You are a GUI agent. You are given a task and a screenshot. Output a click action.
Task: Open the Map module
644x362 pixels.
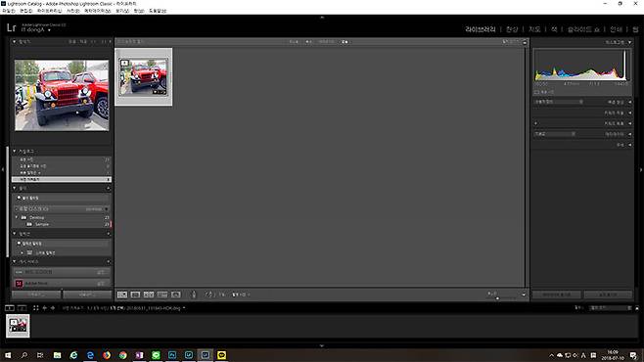click(534, 29)
